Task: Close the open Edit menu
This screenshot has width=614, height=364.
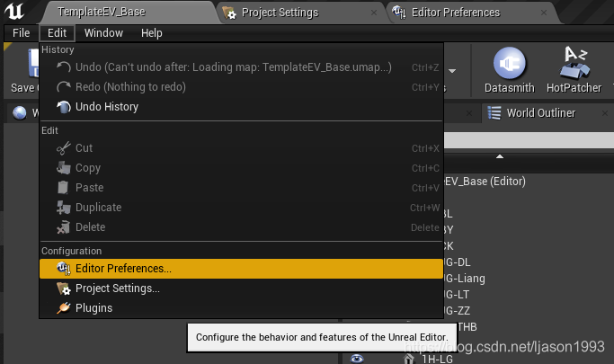Action: (58, 33)
